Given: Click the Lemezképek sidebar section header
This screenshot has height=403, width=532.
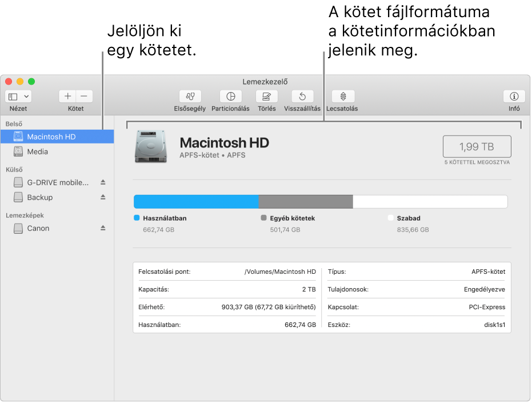Looking at the screenshot, I should (25, 216).
